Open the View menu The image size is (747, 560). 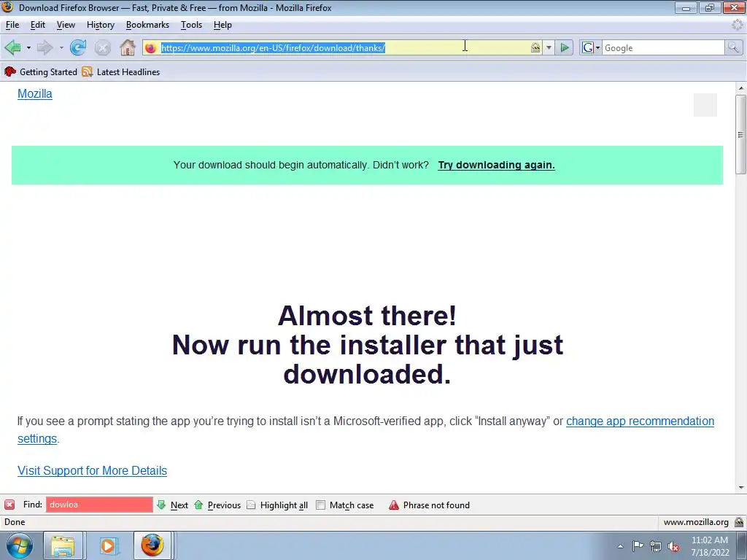pos(66,25)
